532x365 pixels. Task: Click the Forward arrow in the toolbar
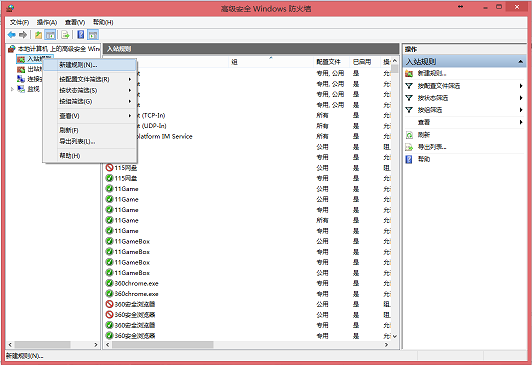click(23, 35)
